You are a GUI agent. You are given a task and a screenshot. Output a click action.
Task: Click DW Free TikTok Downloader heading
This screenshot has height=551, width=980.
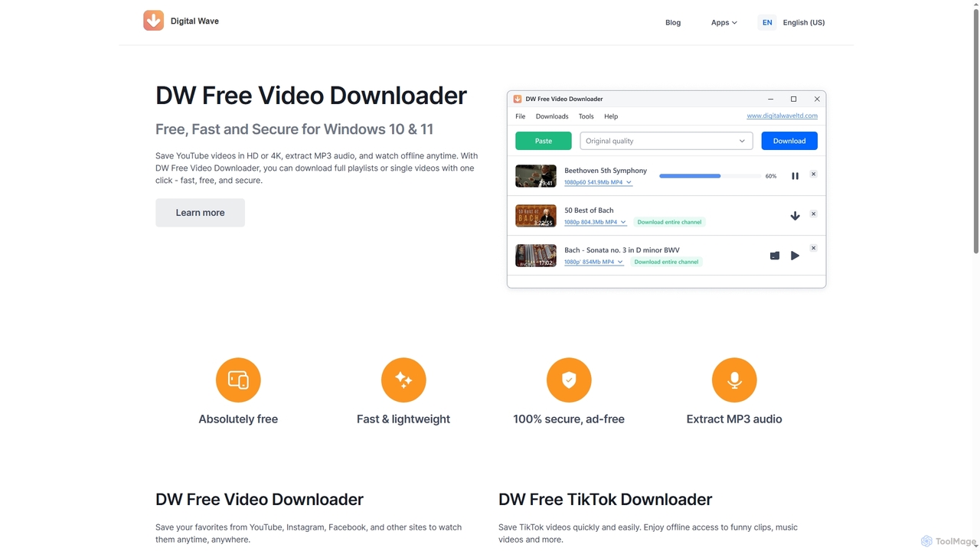tap(605, 500)
